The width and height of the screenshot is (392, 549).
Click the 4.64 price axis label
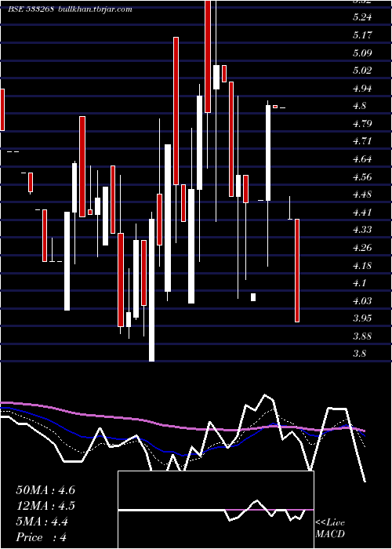(x=362, y=159)
